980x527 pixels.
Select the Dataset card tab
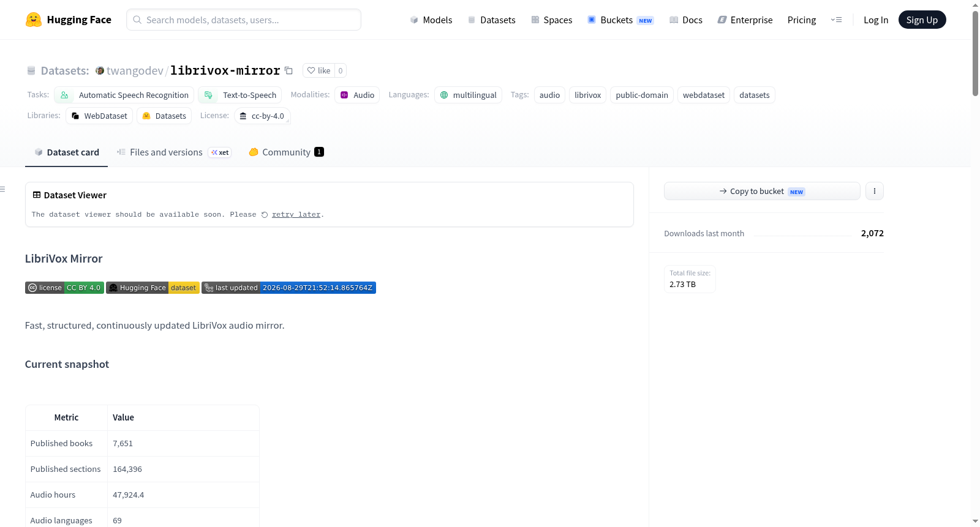click(67, 152)
